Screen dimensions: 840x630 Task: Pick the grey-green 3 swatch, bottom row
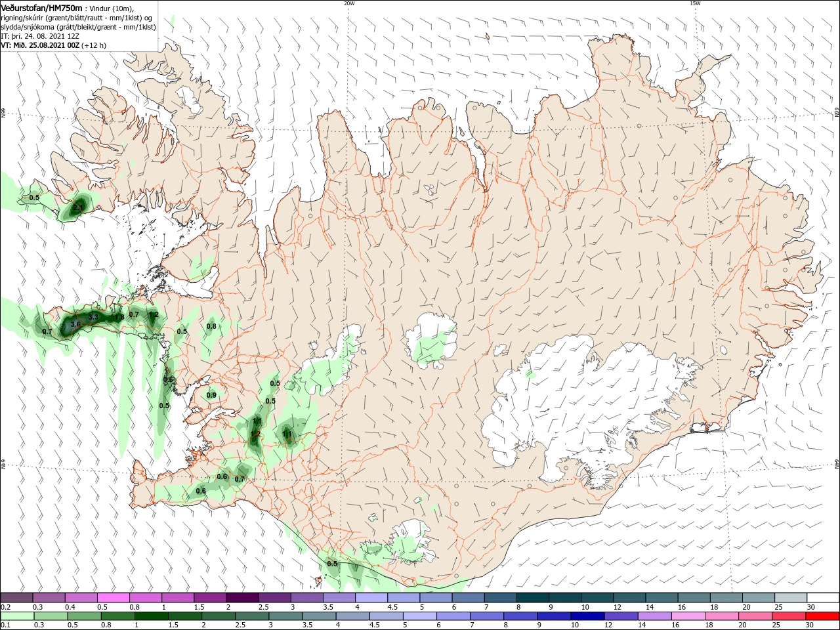[285, 616]
